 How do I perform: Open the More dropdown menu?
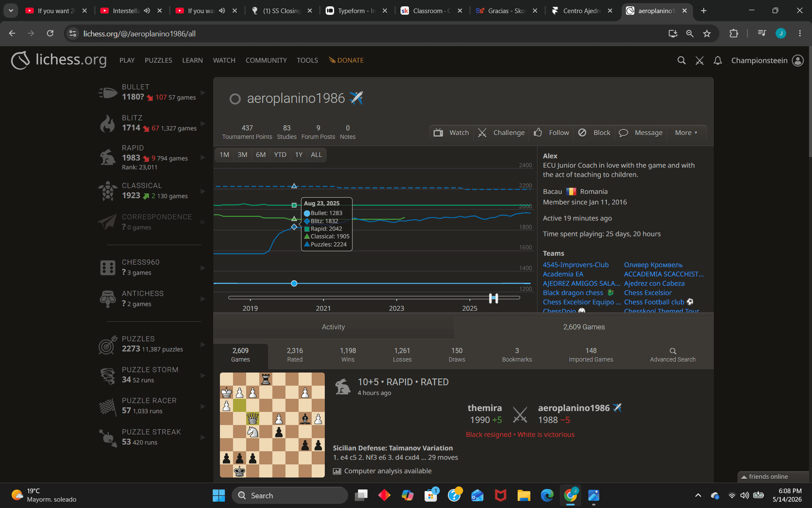click(x=686, y=133)
